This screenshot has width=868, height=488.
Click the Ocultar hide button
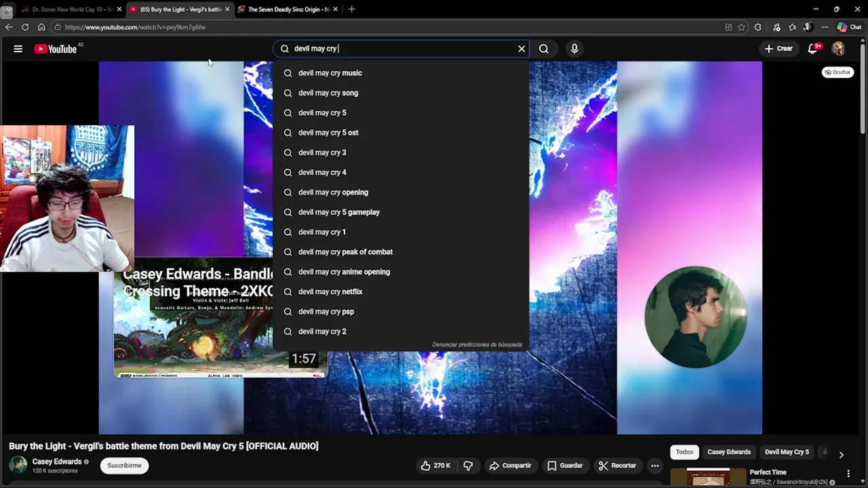pyautogui.click(x=837, y=72)
